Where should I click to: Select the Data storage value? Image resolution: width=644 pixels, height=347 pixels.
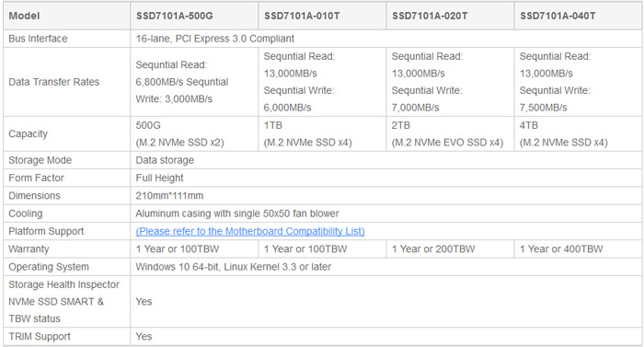(x=165, y=160)
